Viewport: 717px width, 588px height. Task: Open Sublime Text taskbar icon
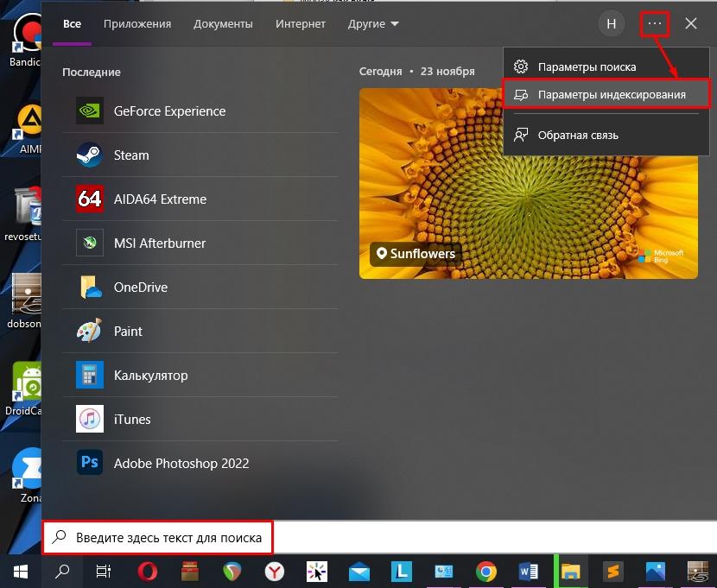click(x=613, y=571)
